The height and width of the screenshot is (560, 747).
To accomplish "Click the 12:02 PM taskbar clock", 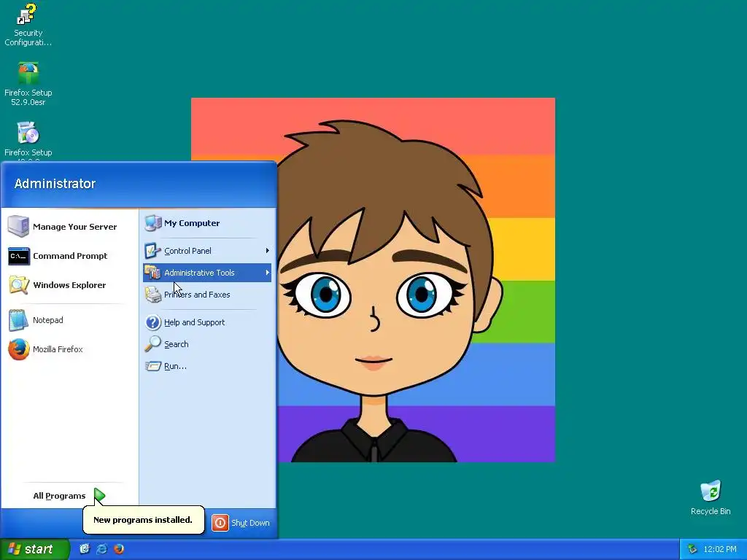I will [x=720, y=549].
